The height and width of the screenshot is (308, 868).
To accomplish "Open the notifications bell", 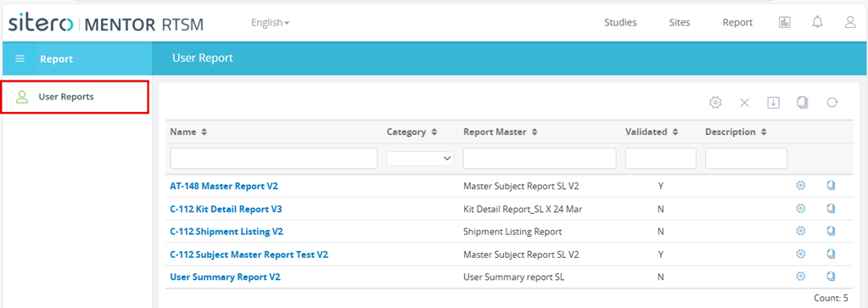I will point(817,22).
